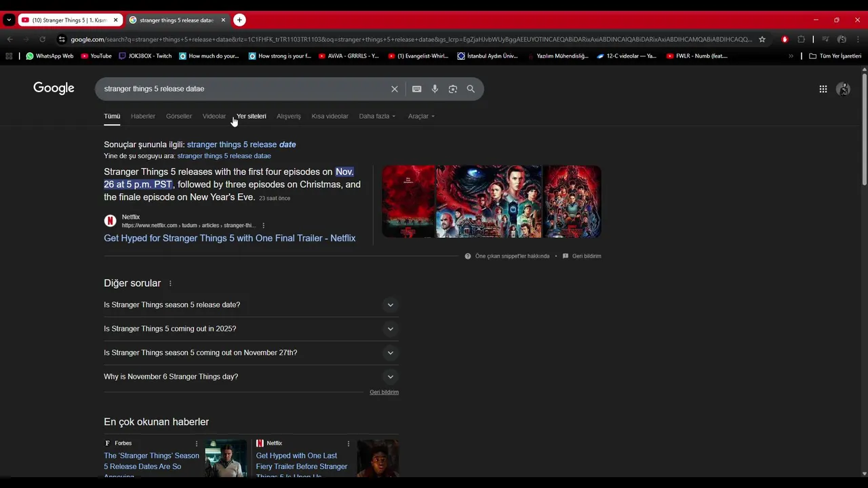Image resolution: width=868 pixels, height=488 pixels.
Task: Open 'Get Hyped with One Last Fiery Trailer' article
Action: coord(302,466)
